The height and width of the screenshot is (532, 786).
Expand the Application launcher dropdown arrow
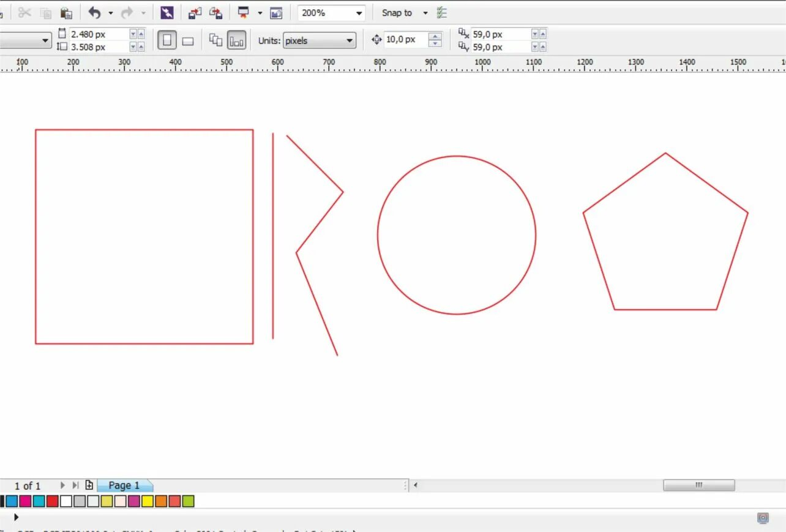[260, 13]
